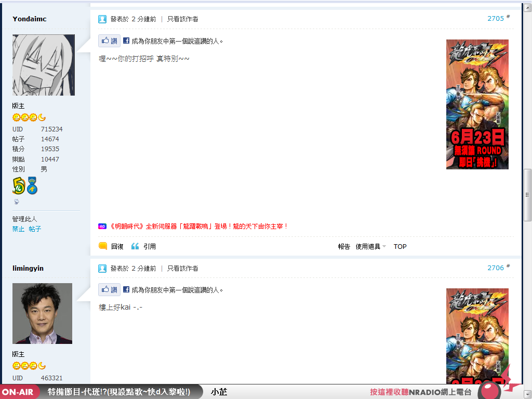Click the Facebook icon in post 2706
This screenshot has height=399, width=532.
point(126,289)
